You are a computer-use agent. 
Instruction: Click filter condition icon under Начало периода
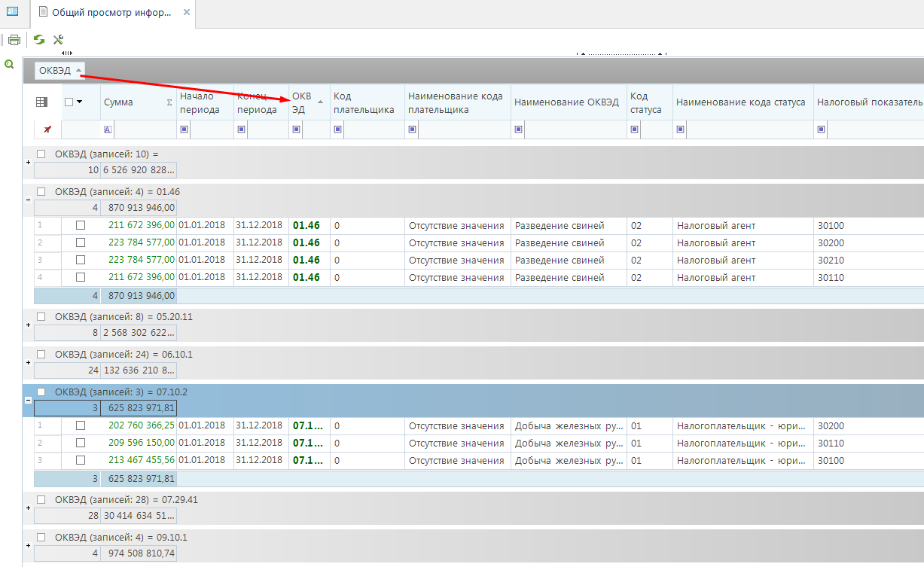click(184, 130)
